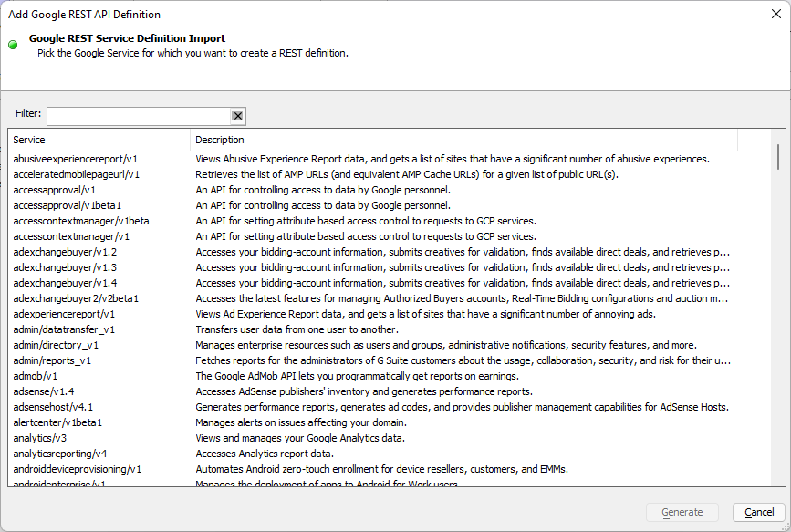The image size is (791, 532).
Task: Choose adsensehost/v4.1 service
Action: (53, 407)
